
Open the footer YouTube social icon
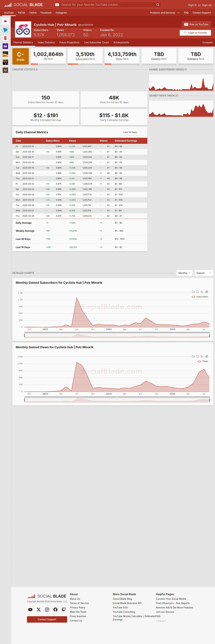(30, 610)
